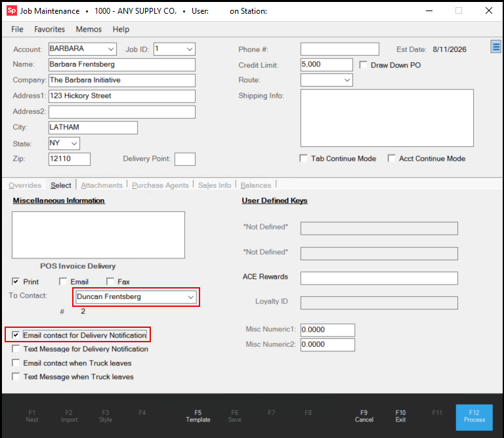Click the F10 Exit button

[400, 416]
